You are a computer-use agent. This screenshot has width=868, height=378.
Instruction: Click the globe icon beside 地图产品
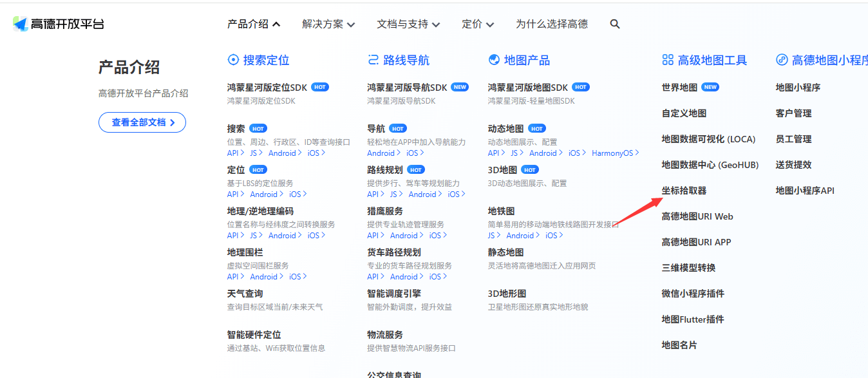pyautogui.click(x=493, y=59)
